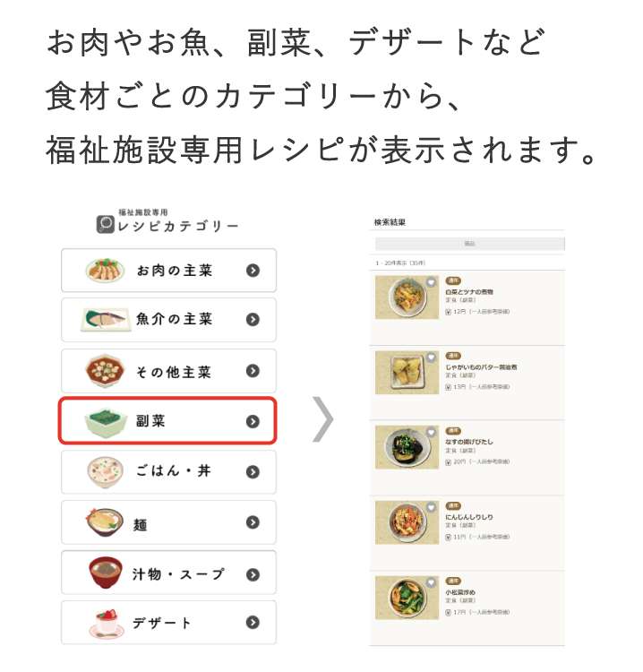Choose the ごはん・丼 rice bowl icon
Viewport: 643px width, 672px height.
pyautogui.click(x=105, y=472)
